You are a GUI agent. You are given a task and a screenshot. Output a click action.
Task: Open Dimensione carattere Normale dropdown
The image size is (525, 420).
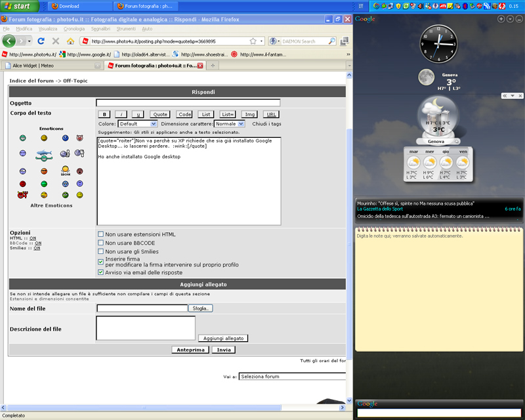point(229,124)
